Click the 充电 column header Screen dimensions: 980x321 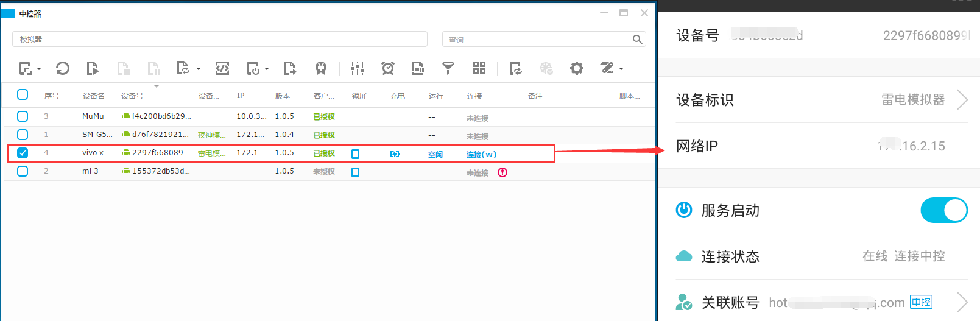pos(398,96)
